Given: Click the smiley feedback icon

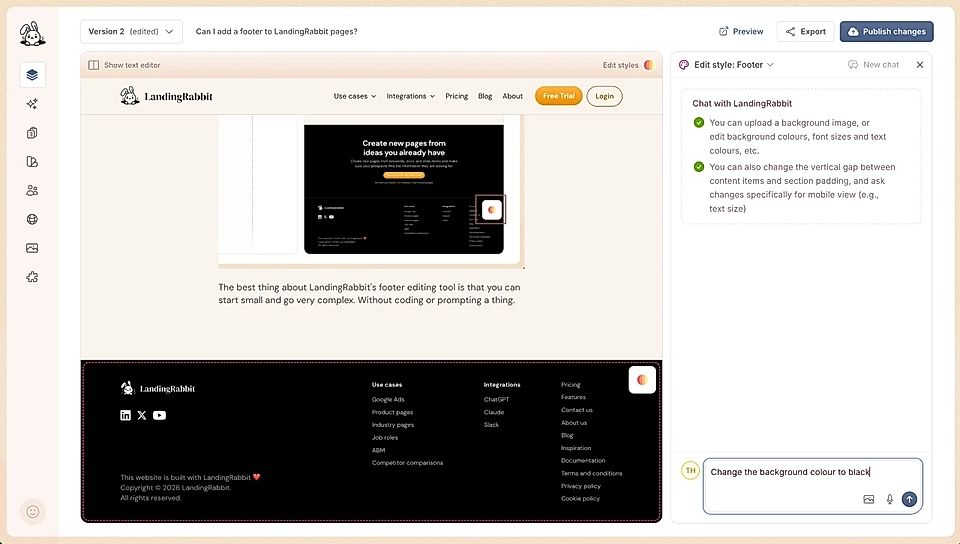Looking at the screenshot, I should click(33, 512).
